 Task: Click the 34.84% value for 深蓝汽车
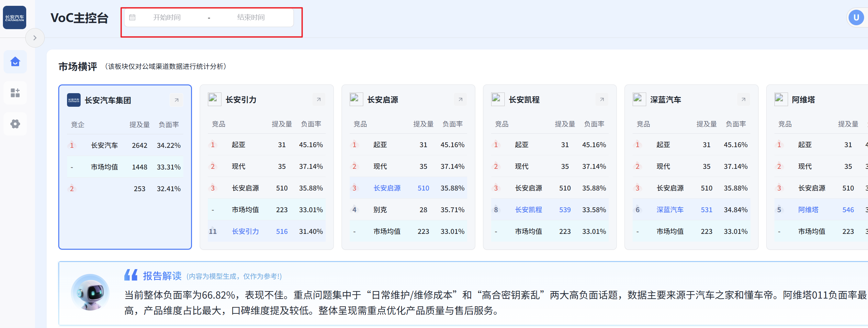point(735,210)
